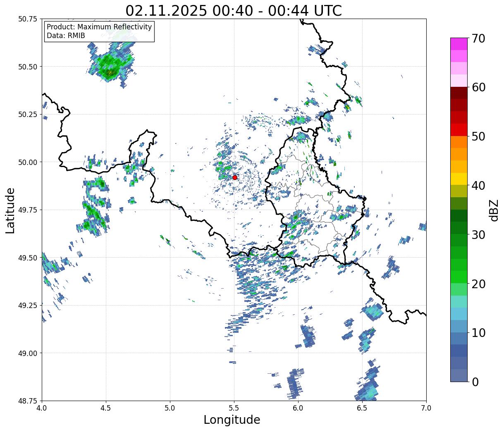
Task: Click latitude tick label 49.00
Action: (28, 353)
